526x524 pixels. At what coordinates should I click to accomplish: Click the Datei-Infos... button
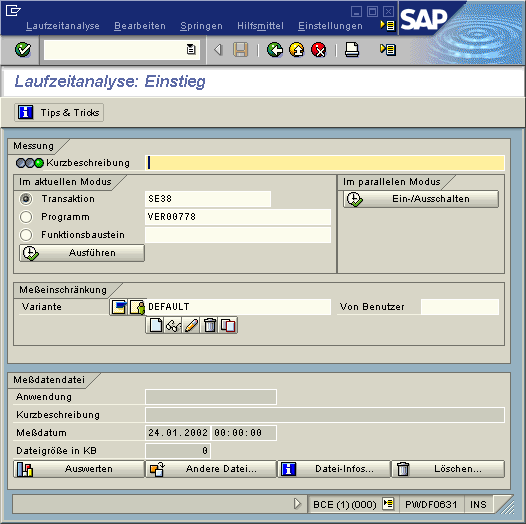(x=334, y=469)
